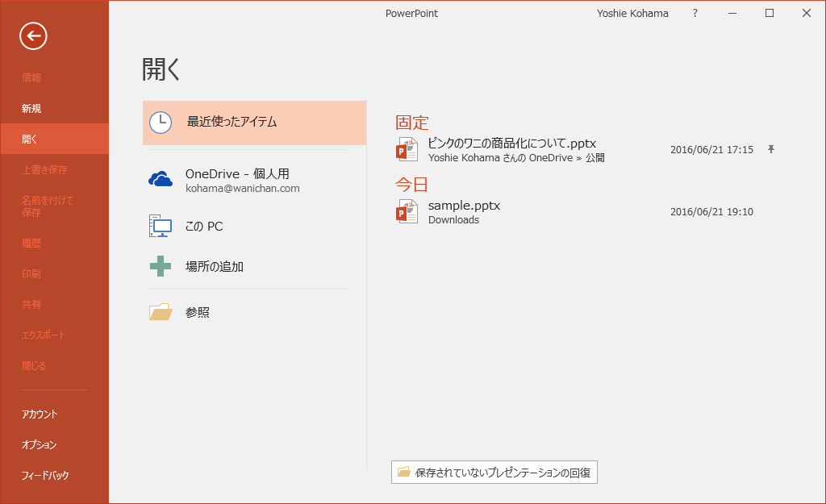Click the 固定 section heading
The image size is (826, 504).
pyautogui.click(x=412, y=123)
